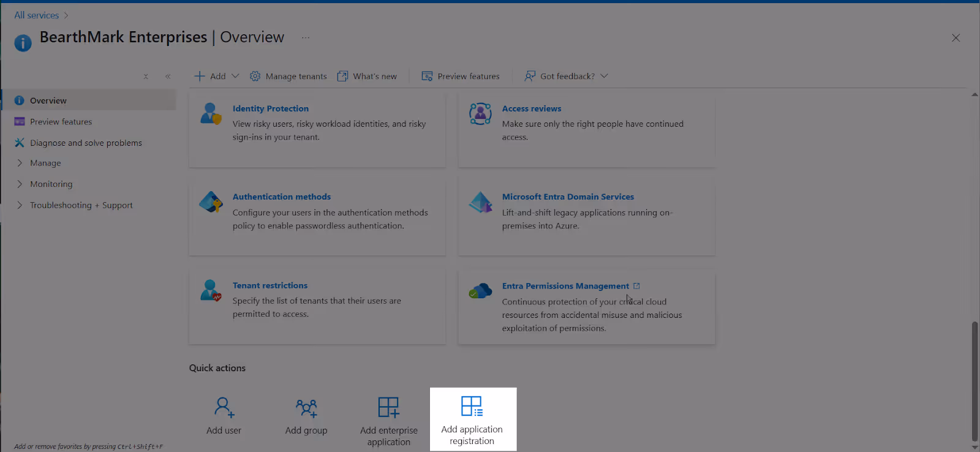Click the What's new external-link icon
The image size is (980, 452).
tap(342, 76)
